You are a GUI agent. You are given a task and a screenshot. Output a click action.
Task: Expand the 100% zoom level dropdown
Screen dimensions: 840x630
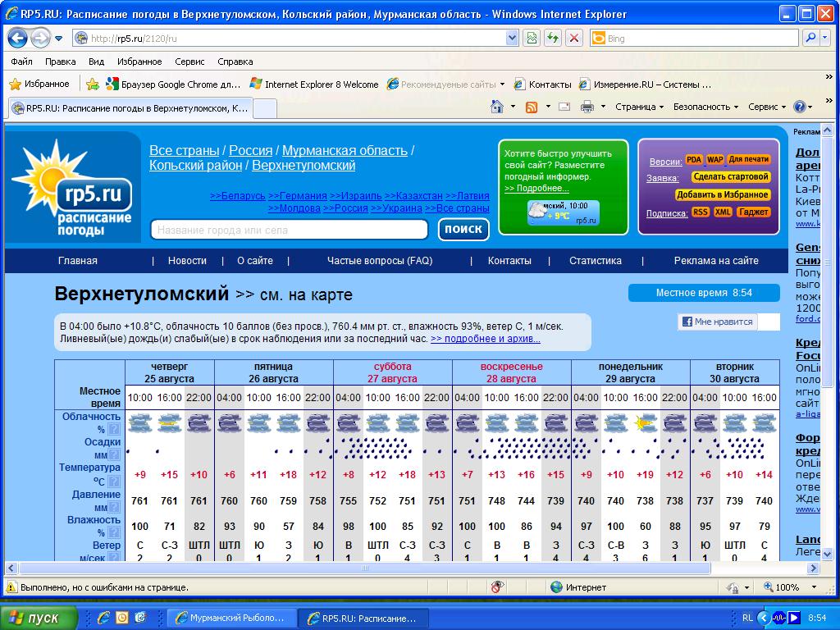coord(815,587)
